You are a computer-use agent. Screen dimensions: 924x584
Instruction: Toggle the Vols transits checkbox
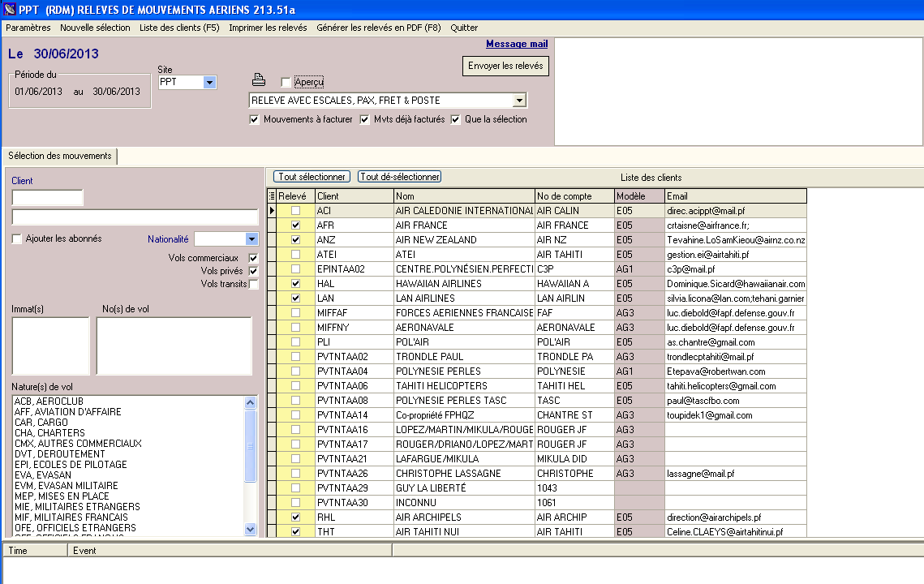click(x=254, y=284)
